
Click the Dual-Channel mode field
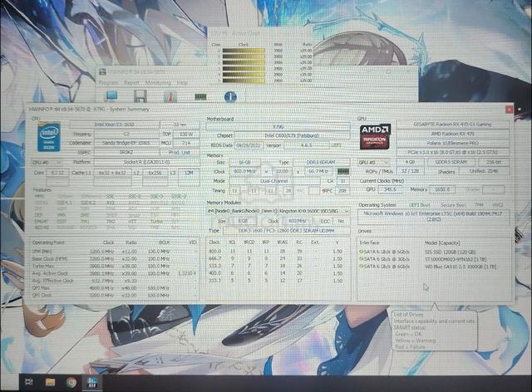click(x=273, y=181)
